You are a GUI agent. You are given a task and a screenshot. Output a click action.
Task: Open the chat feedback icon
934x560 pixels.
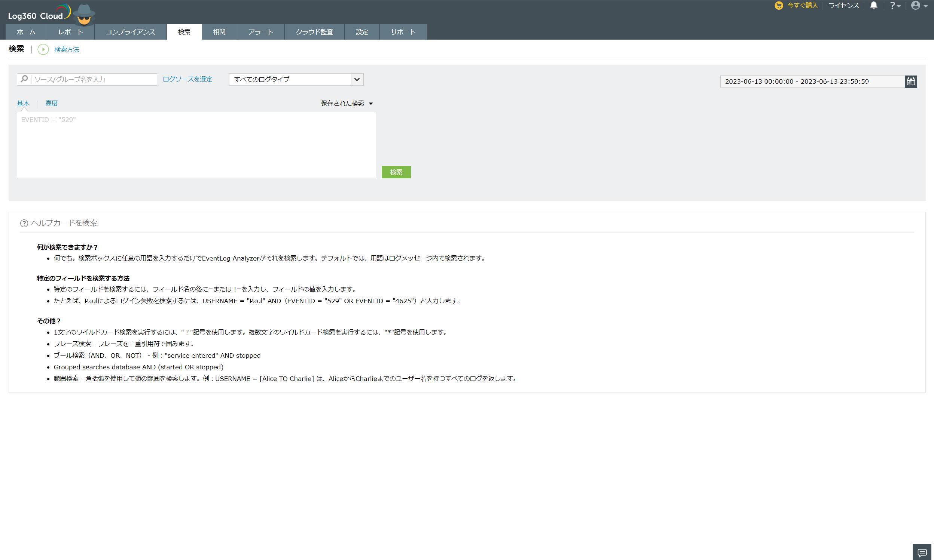tap(922, 553)
